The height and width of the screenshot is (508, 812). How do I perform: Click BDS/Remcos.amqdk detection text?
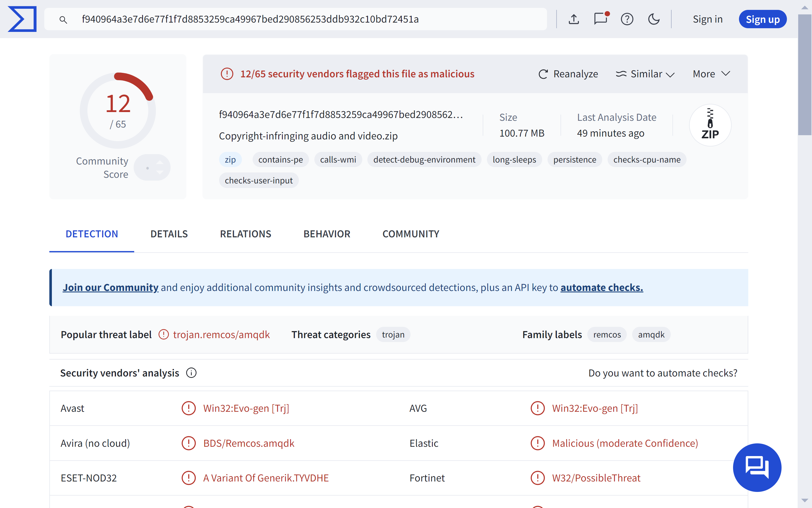[x=249, y=443]
